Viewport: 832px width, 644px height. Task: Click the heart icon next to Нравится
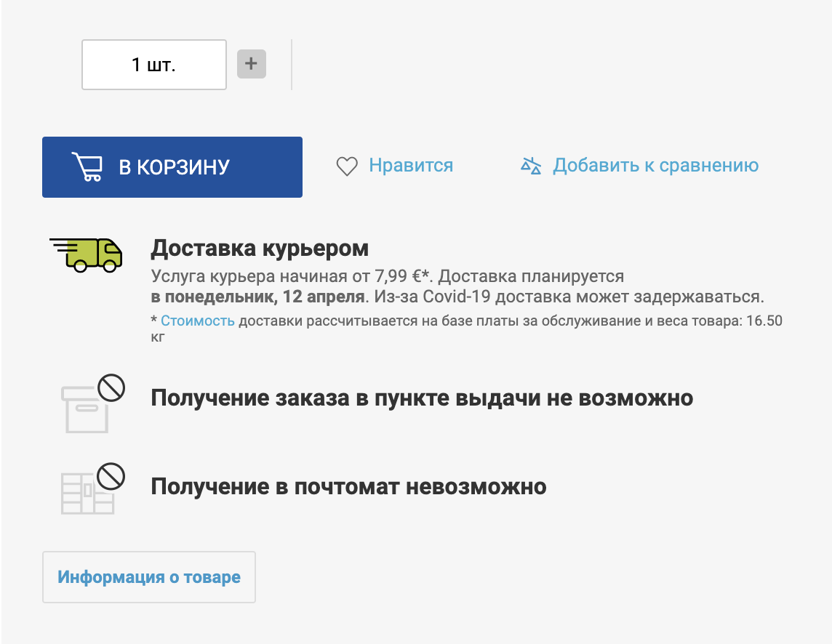click(347, 166)
